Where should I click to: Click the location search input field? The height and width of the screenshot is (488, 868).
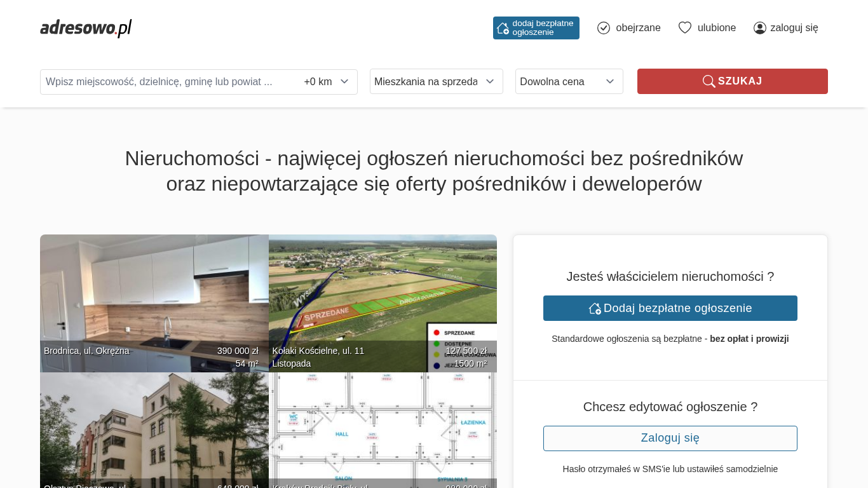pyautogui.click(x=168, y=81)
